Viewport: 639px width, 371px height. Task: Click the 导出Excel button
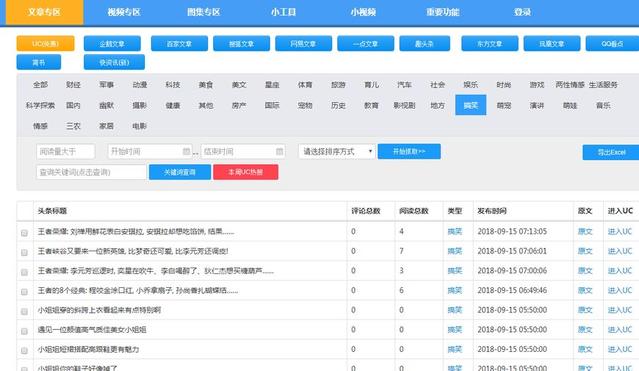[x=611, y=152]
